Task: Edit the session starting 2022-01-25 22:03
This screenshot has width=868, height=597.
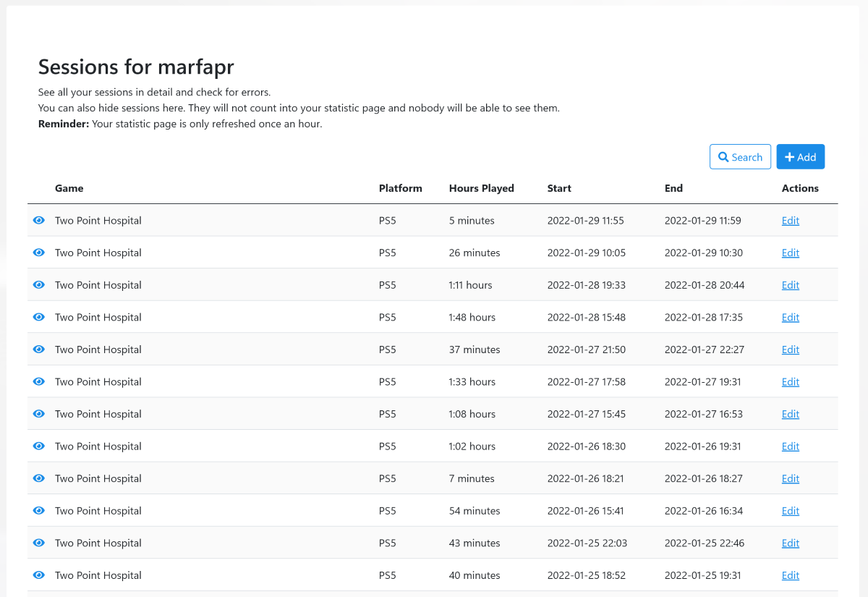Action: coord(791,543)
